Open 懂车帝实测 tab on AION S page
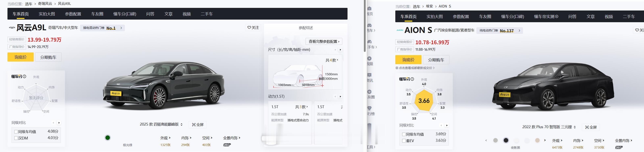 click(x=546, y=17)
